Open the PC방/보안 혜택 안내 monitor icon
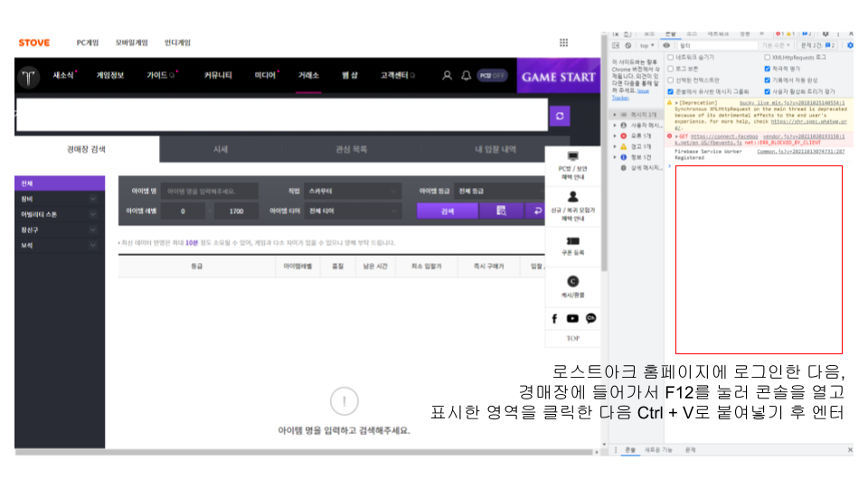This screenshot has width=868, height=488. 573,156
